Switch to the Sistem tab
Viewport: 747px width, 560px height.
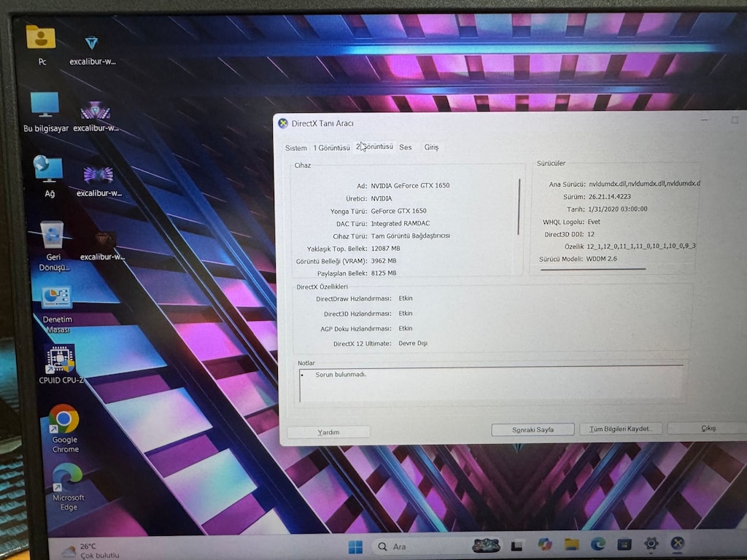click(x=296, y=148)
